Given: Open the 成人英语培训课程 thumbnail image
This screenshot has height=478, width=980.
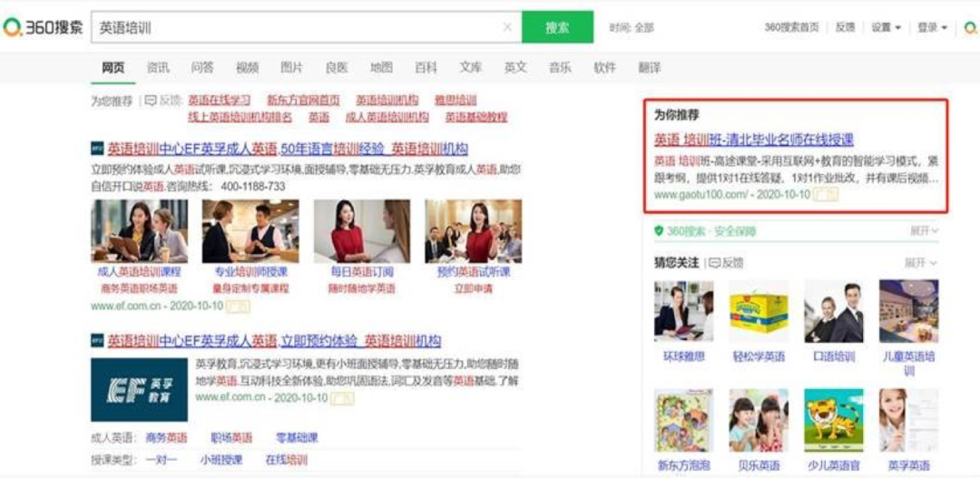Looking at the screenshot, I should point(140,230).
